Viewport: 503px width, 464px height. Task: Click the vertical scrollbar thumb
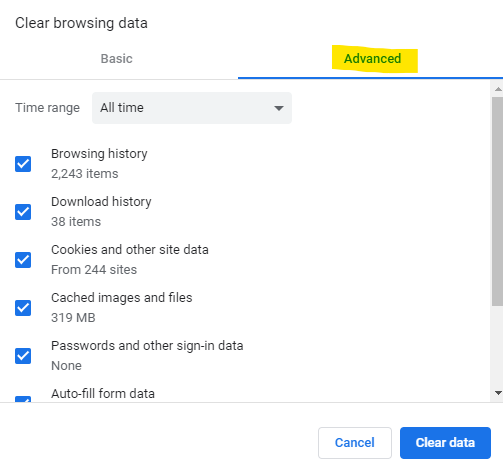[x=497, y=201]
